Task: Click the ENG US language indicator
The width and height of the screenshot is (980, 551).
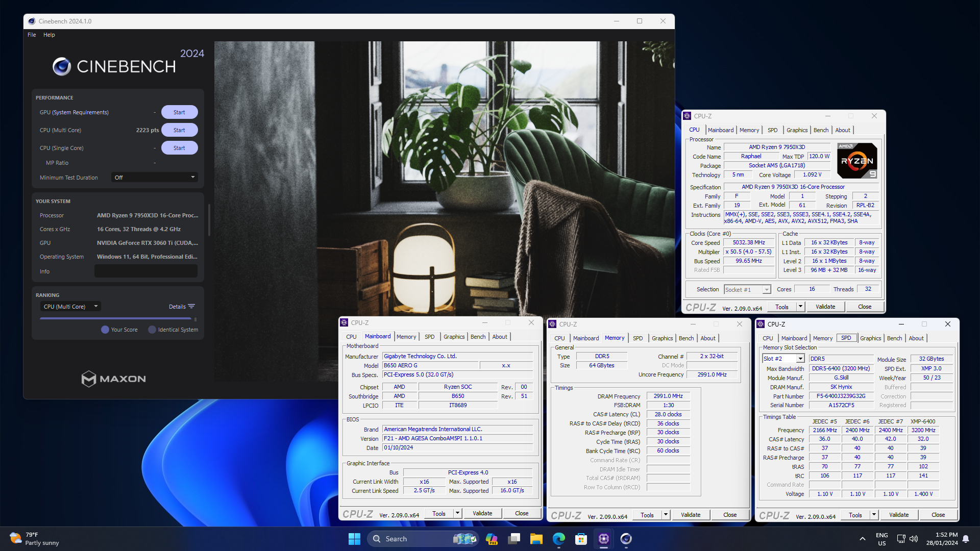Action: click(882, 539)
